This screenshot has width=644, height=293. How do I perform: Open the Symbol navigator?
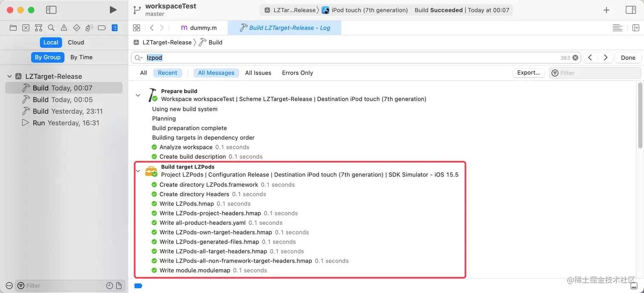click(x=38, y=28)
